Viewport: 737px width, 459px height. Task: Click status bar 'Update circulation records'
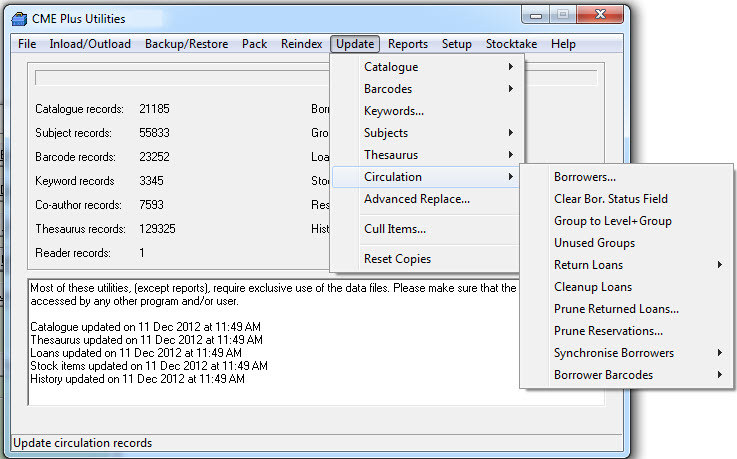point(83,443)
